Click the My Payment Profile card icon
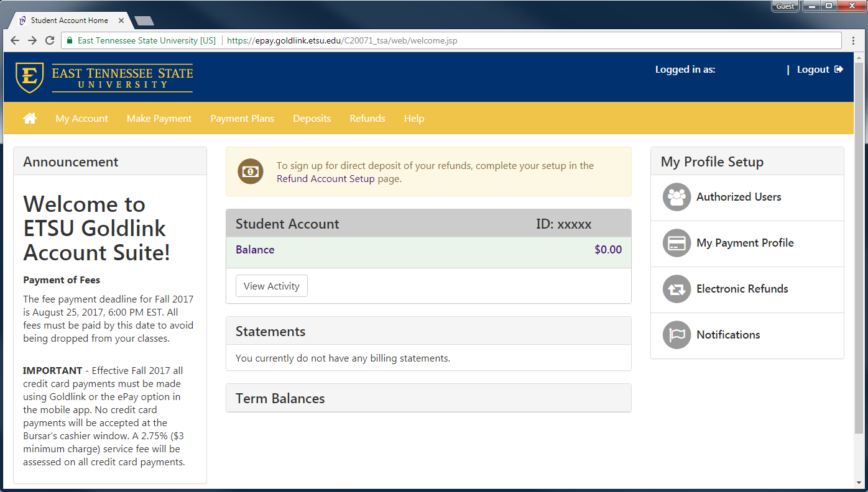This screenshot has height=492, width=868. (676, 243)
